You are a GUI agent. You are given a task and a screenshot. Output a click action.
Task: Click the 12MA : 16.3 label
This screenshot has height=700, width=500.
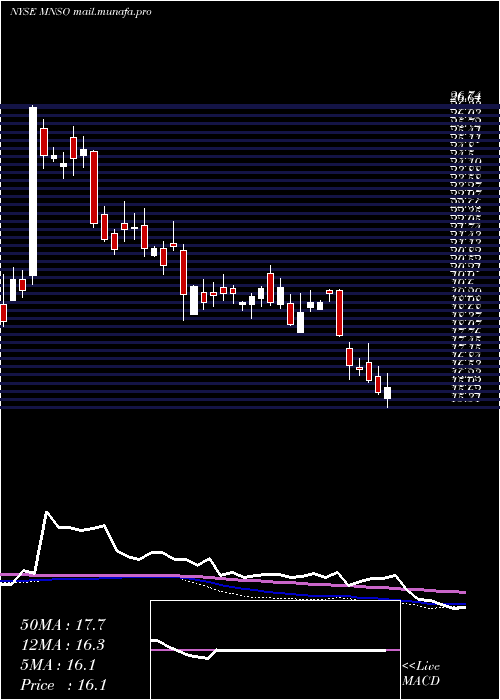coord(63,645)
